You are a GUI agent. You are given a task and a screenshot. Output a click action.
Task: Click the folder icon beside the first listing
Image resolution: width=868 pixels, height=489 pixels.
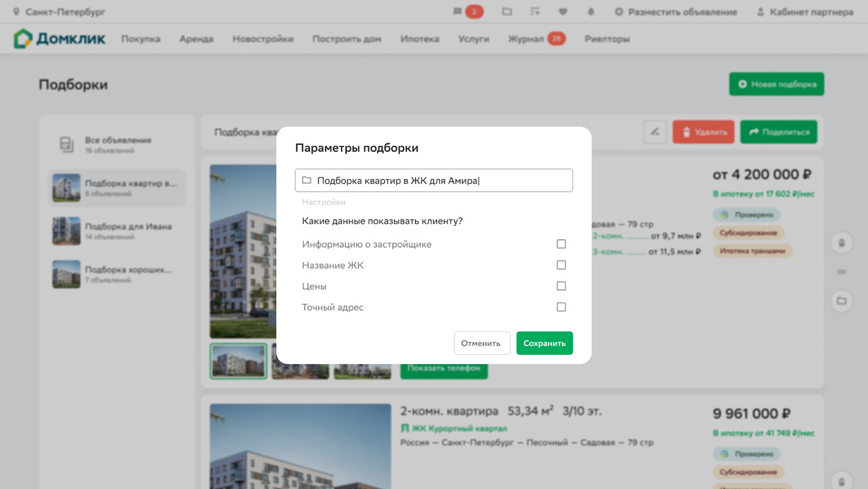pos(841,301)
